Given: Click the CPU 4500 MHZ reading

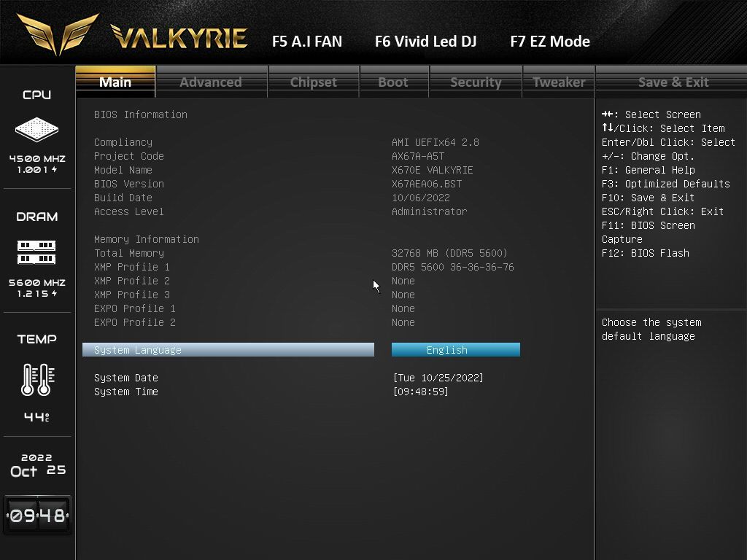Looking at the screenshot, I should pyautogui.click(x=37, y=158).
